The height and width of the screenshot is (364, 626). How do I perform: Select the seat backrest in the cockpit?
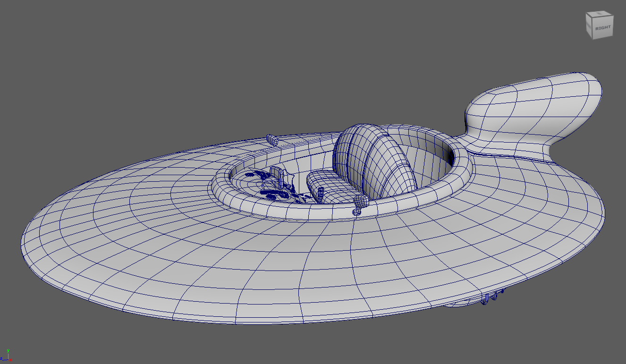374,161
